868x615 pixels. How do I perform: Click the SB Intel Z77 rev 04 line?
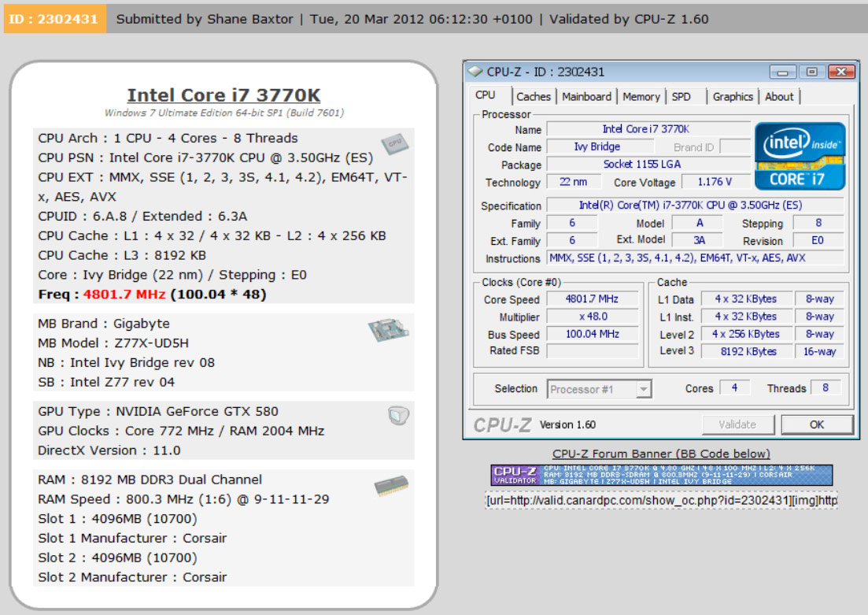[106, 382]
